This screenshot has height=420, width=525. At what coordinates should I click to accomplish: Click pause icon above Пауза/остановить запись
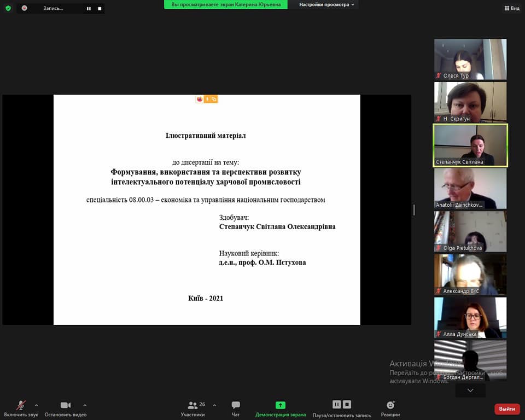tap(336, 404)
